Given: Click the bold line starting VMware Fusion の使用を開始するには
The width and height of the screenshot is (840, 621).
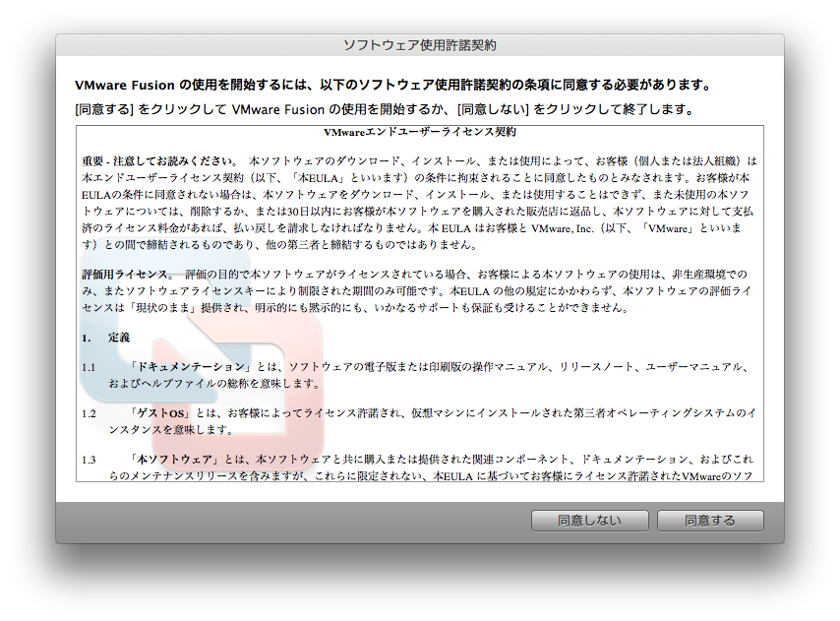Looking at the screenshot, I should pos(393,85).
